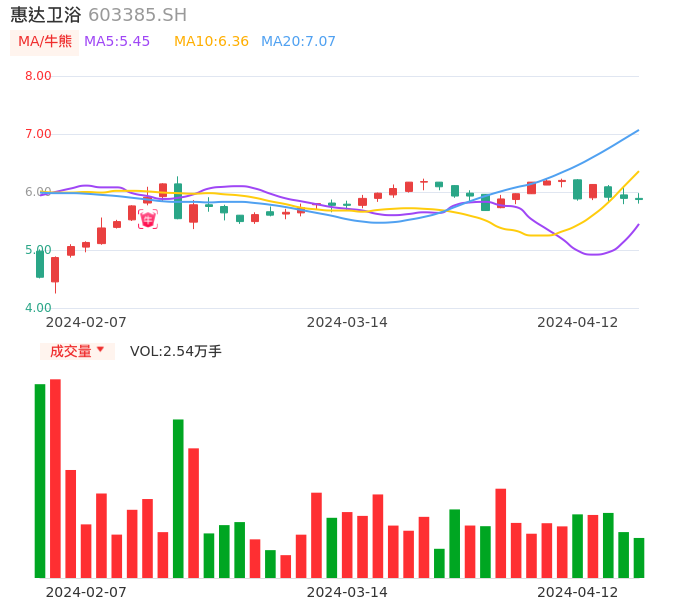This screenshot has width=686, height=606.
Task: Click the red dropdown arrow beside 成交量
Action: pos(100,350)
